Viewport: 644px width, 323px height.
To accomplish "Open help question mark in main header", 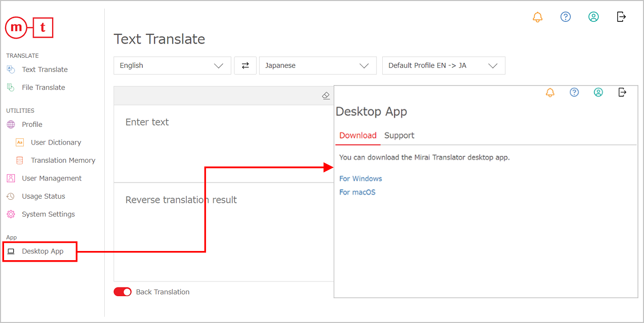I will (x=566, y=17).
